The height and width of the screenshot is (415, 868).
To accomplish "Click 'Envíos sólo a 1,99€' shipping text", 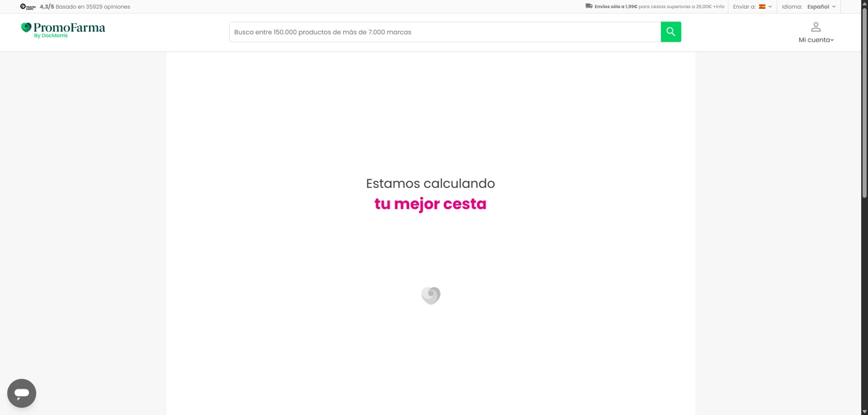I will click(x=616, y=7).
